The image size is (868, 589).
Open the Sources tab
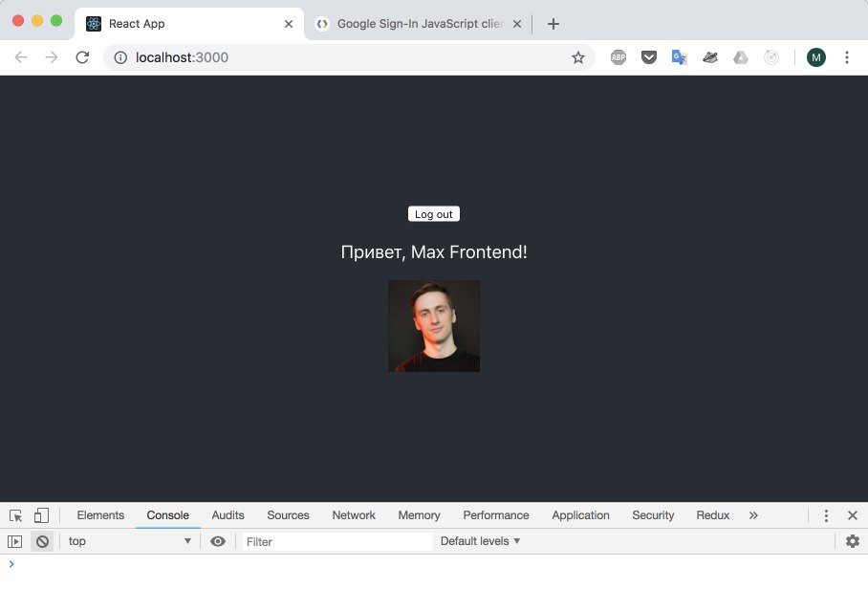point(288,515)
